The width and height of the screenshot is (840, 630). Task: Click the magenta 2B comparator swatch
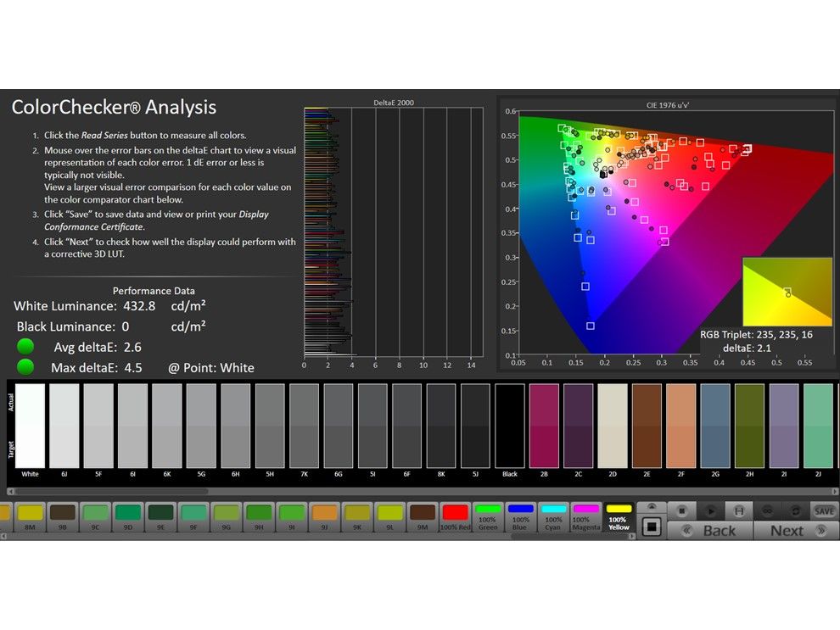(544, 426)
